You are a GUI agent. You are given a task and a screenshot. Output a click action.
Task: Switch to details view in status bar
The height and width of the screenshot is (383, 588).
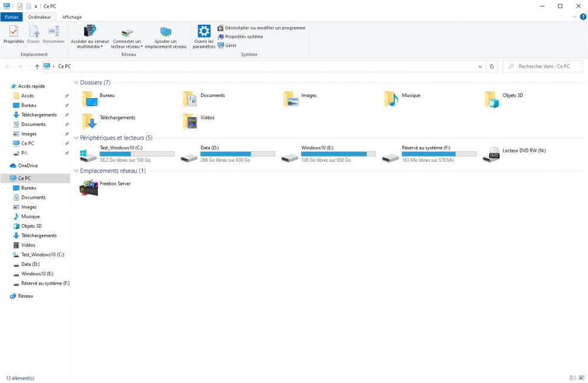pos(573,378)
